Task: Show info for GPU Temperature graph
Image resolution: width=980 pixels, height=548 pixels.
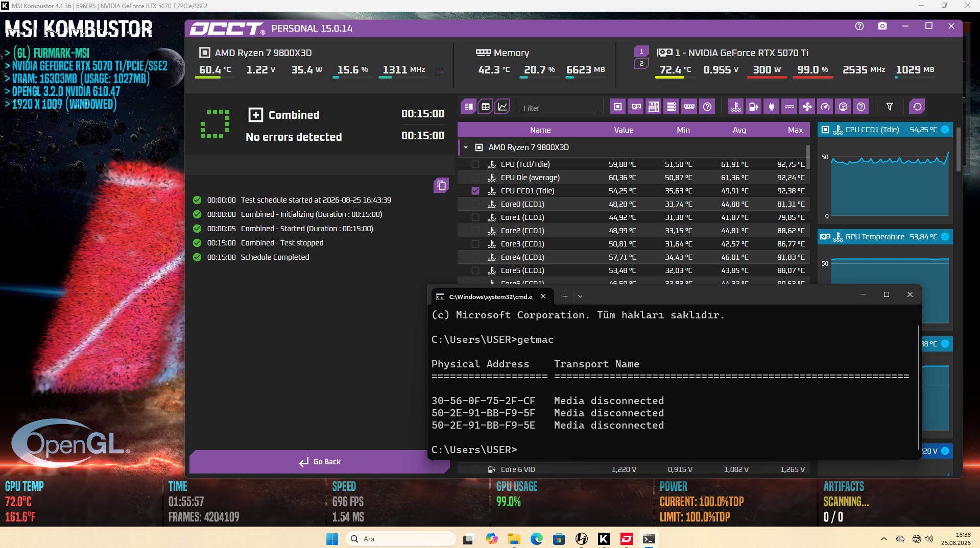Action: [x=945, y=237]
